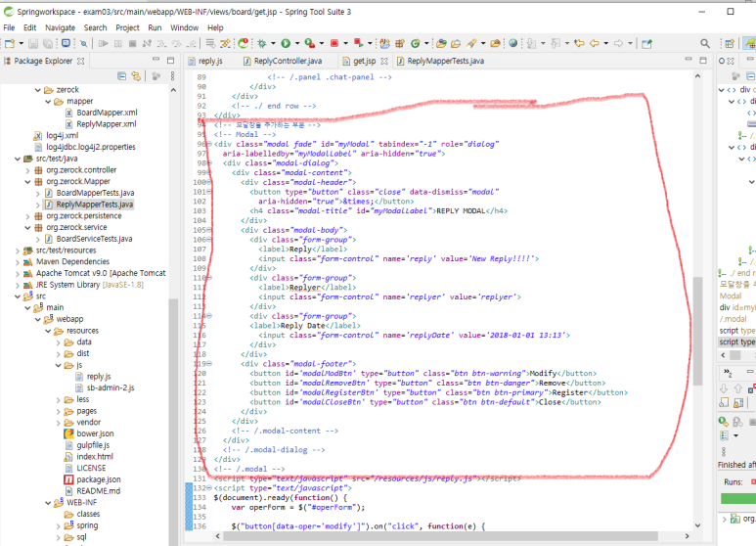Open the Navigate menu

click(61, 27)
